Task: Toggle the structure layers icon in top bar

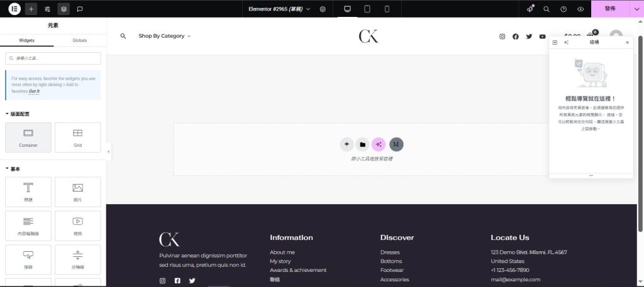Action: (x=64, y=9)
